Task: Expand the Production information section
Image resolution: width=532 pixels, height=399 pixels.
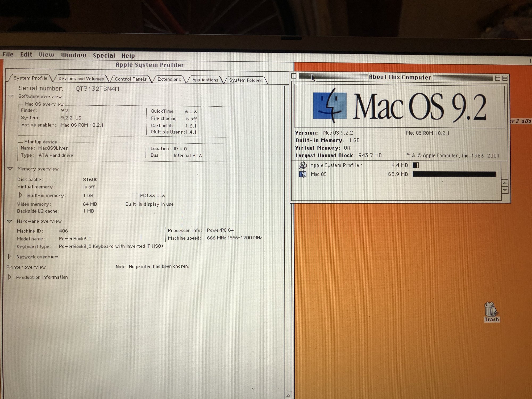Action: 10,277
